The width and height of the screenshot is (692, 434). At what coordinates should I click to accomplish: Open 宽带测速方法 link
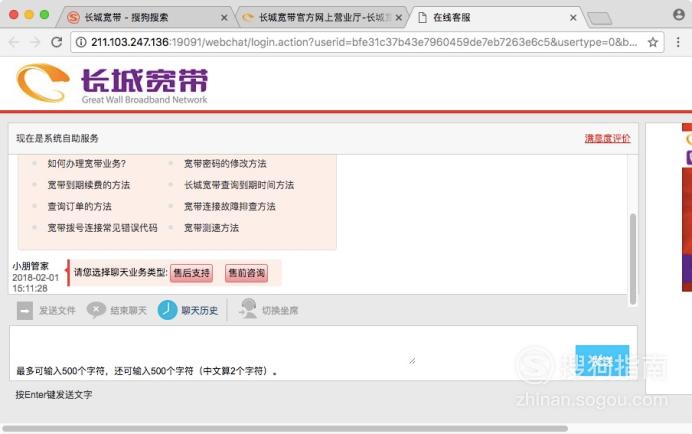(211, 228)
